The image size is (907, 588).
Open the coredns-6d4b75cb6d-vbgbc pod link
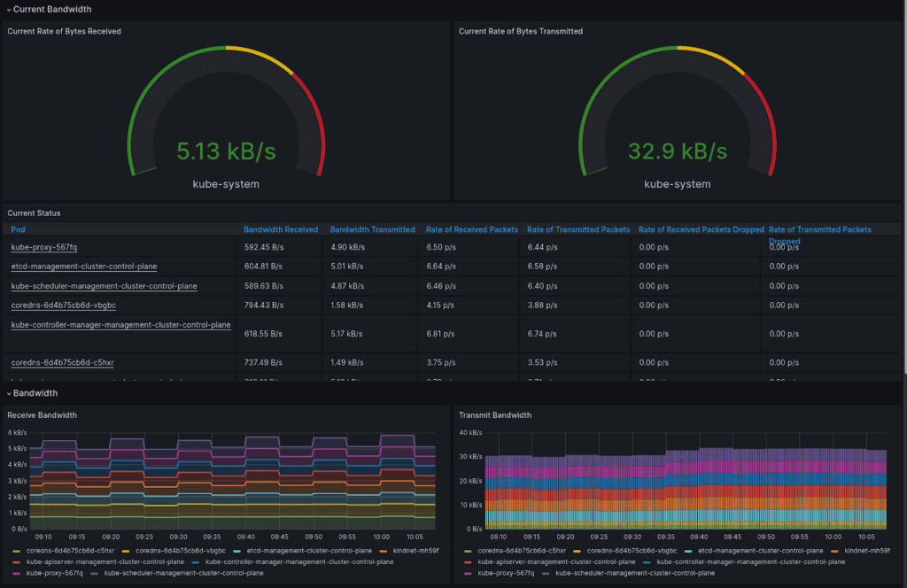tap(64, 305)
